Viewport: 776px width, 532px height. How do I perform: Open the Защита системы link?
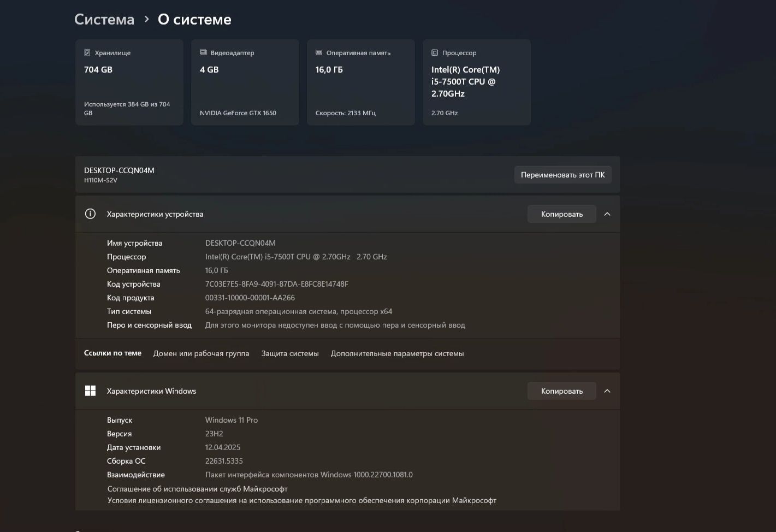290,353
